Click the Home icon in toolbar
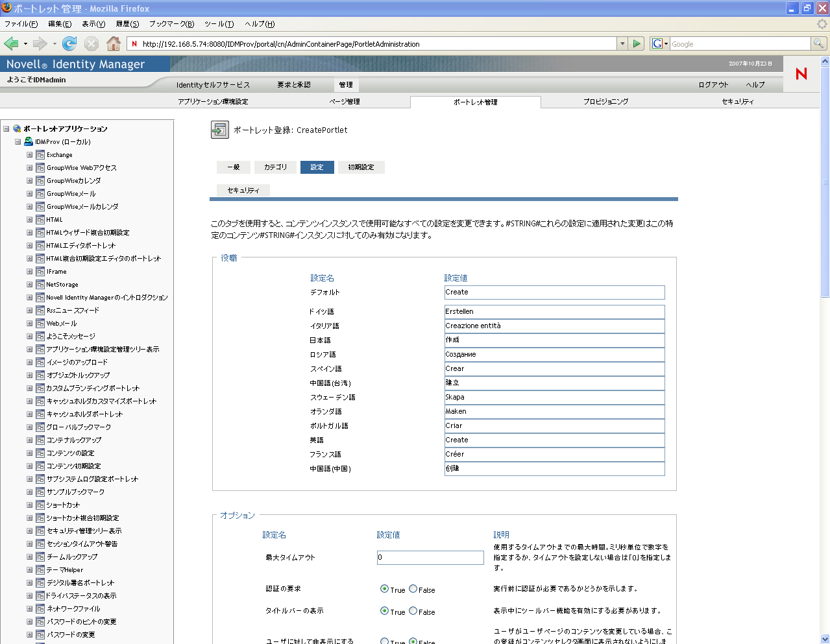The height and width of the screenshot is (644, 830). (114, 43)
